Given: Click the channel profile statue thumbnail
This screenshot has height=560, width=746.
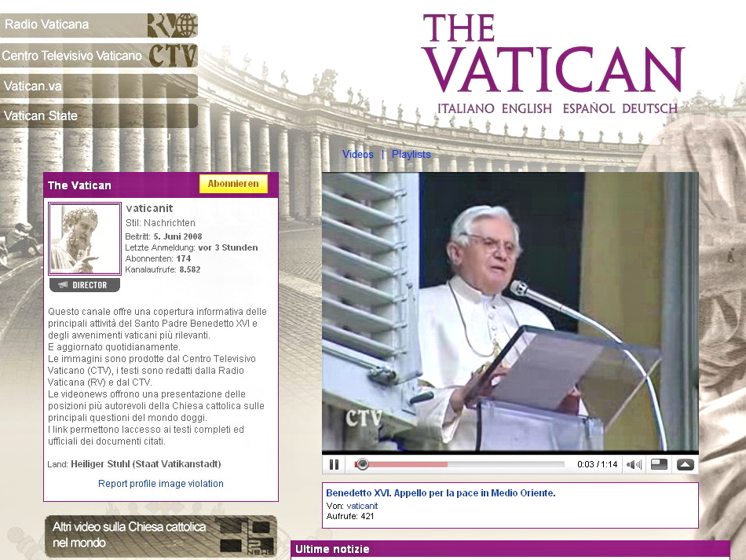Looking at the screenshot, I should tap(85, 239).
